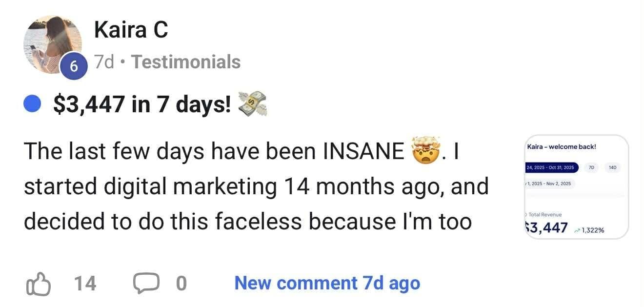Click the like count 14
The width and height of the screenshot is (644, 307).
(x=85, y=284)
